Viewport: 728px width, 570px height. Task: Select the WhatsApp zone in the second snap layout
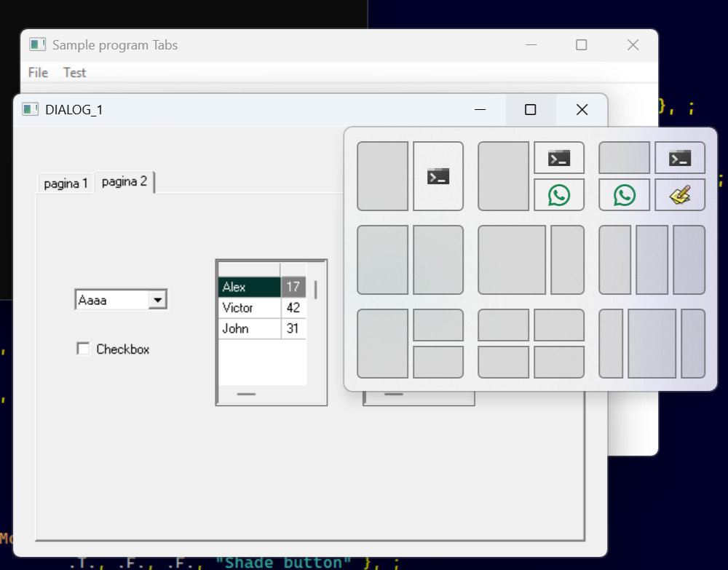[x=559, y=195]
